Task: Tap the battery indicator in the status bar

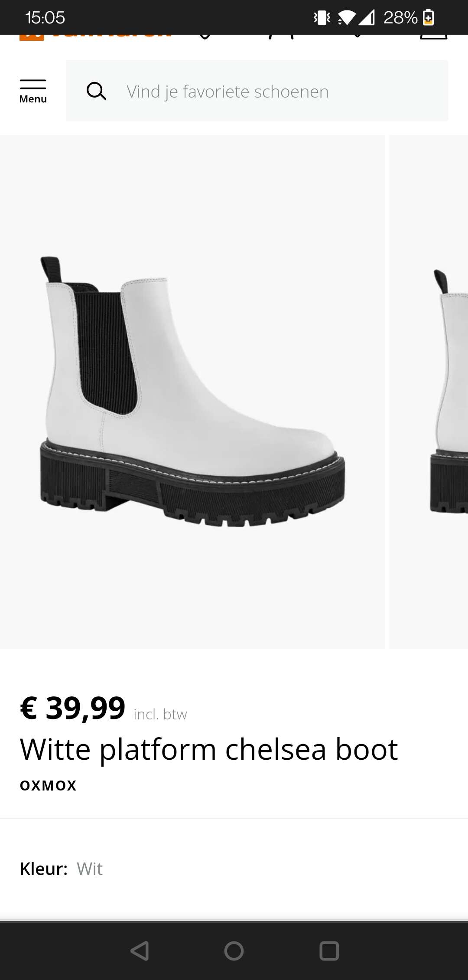Action: [428, 17]
